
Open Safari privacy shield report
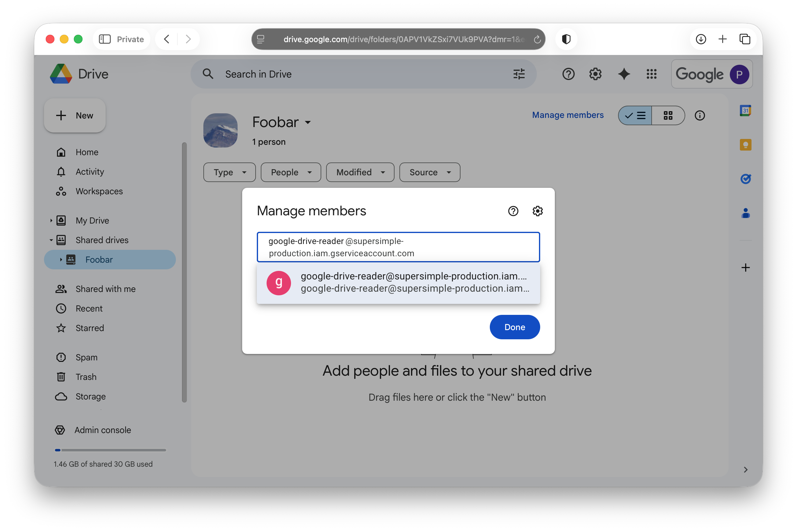pos(566,39)
